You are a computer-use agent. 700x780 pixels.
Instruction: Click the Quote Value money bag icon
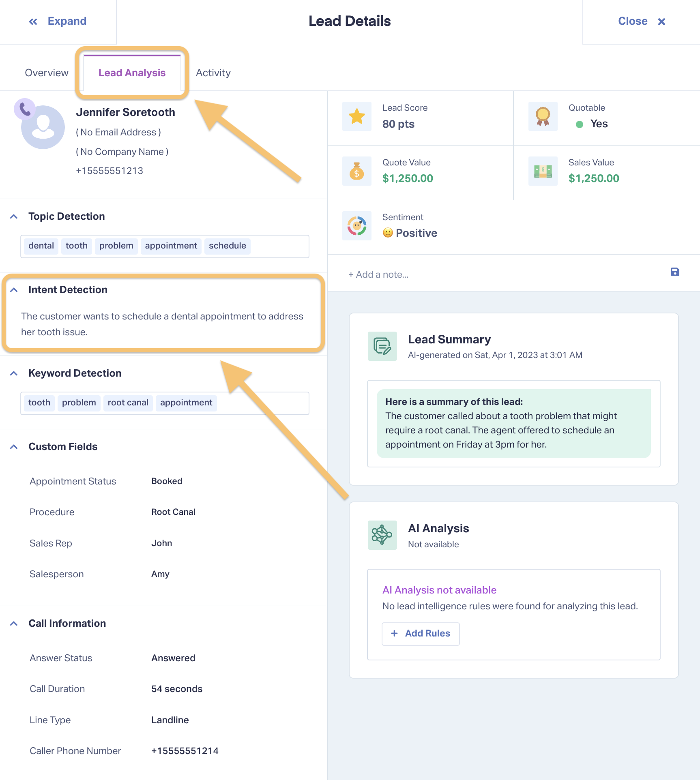click(x=357, y=171)
